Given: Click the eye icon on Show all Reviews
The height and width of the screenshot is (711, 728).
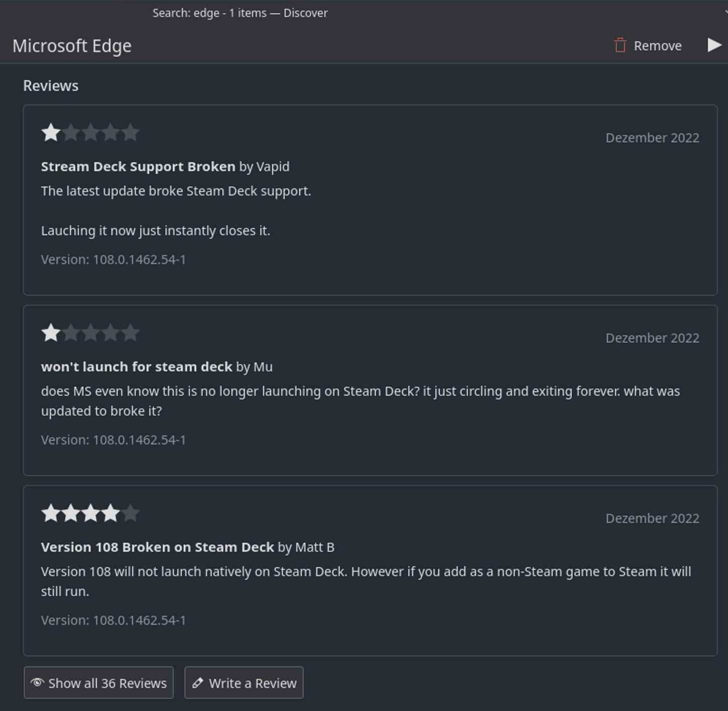Looking at the screenshot, I should (39, 682).
